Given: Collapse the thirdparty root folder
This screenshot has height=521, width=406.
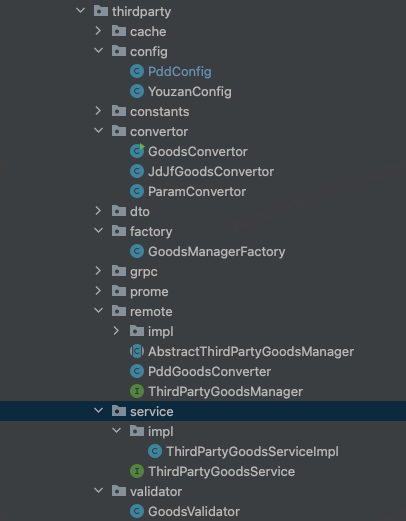Looking at the screenshot, I should coord(80,11).
